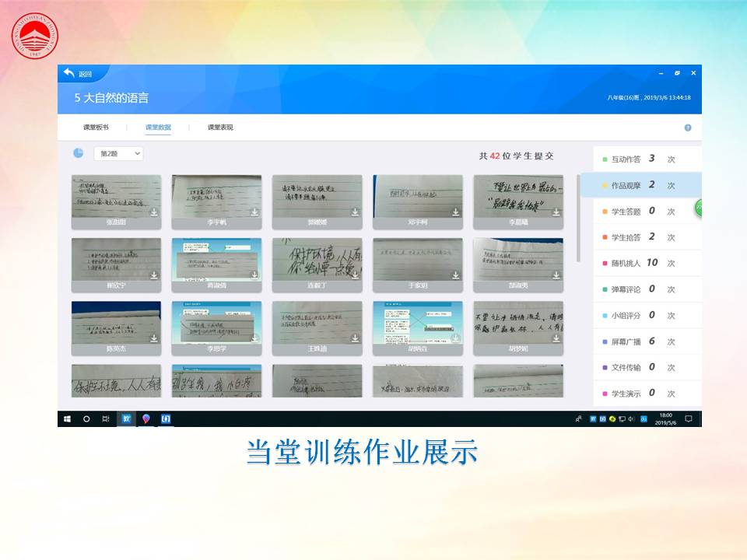This screenshot has height=560, width=747.
Task: Open 李蕊曦's homework thumbnail
Action: coord(518,197)
